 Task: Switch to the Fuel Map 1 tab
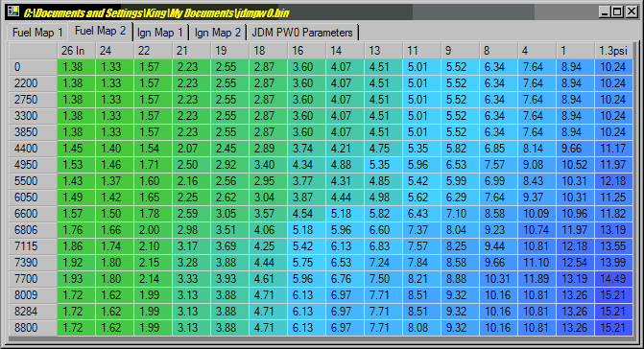point(37,33)
